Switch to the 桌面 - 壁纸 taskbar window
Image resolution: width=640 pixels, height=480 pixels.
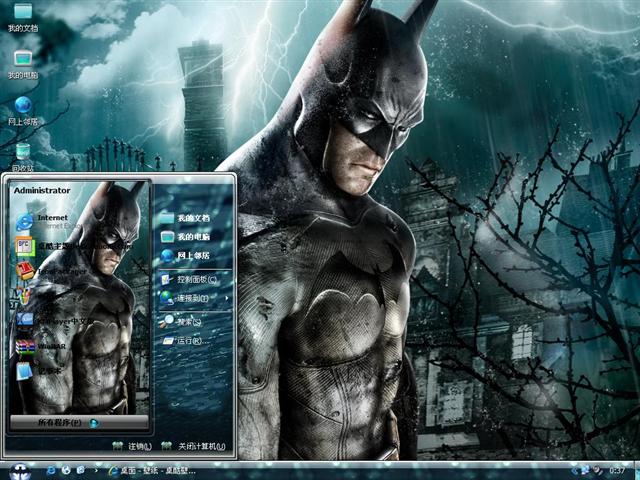152,471
